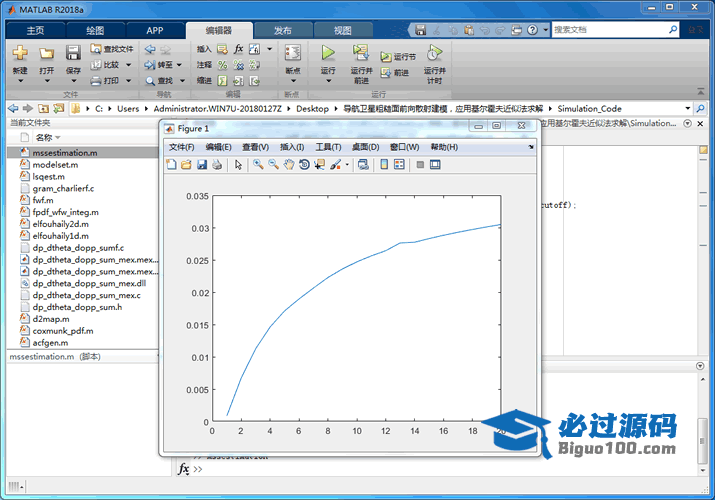The width and height of the screenshot is (715, 500).
Task: Click Figure 1 print icon
Action: tap(217, 165)
